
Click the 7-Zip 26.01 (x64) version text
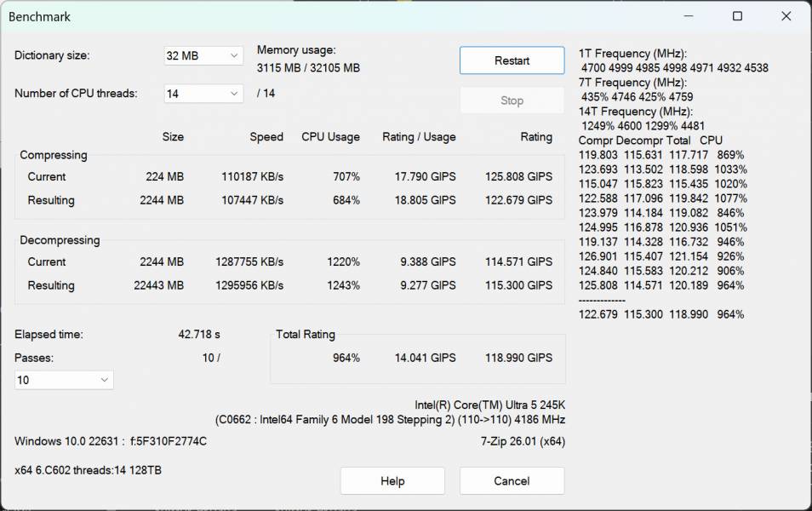tap(523, 441)
